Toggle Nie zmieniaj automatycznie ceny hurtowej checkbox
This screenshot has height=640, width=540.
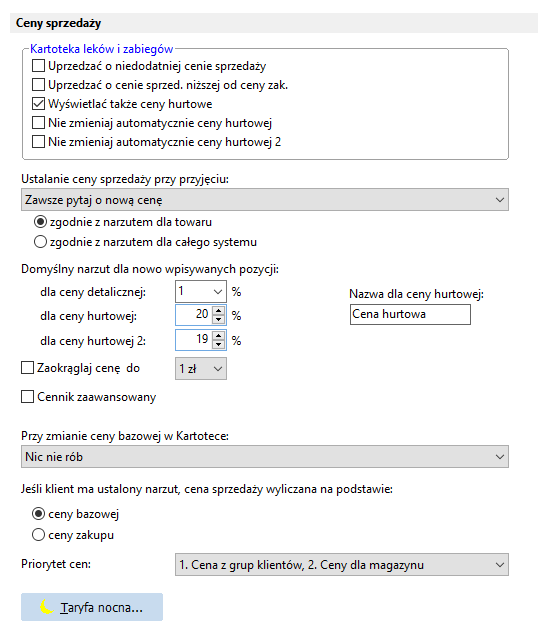(x=38, y=123)
